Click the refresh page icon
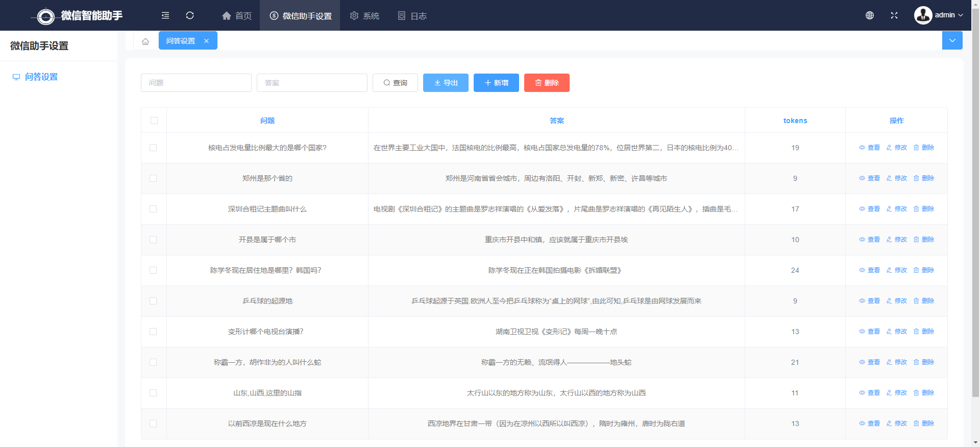The image size is (980, 447). 190,15
